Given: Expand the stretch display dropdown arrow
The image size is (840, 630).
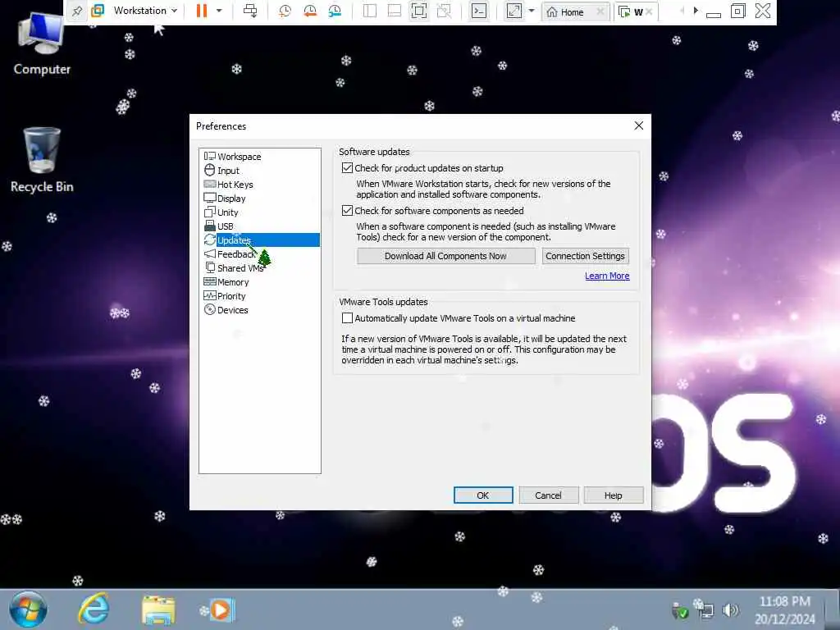Looking at the screenshot, I should coord(532,11).
